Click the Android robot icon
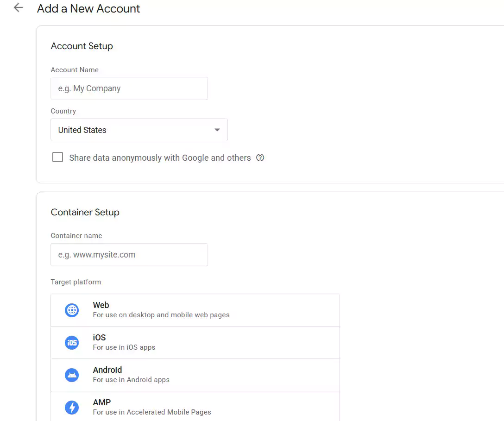Screen dimensions: 504x421 (72, 375)
